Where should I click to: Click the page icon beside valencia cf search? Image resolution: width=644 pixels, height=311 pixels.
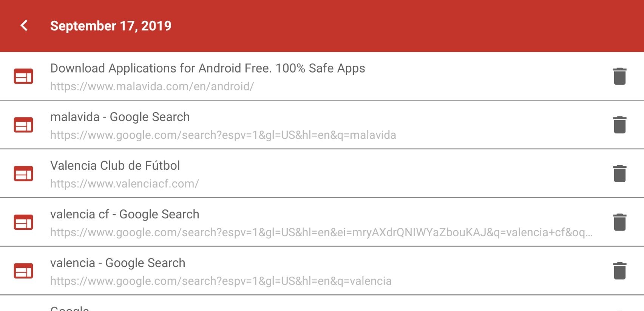[x=23, y=222]
